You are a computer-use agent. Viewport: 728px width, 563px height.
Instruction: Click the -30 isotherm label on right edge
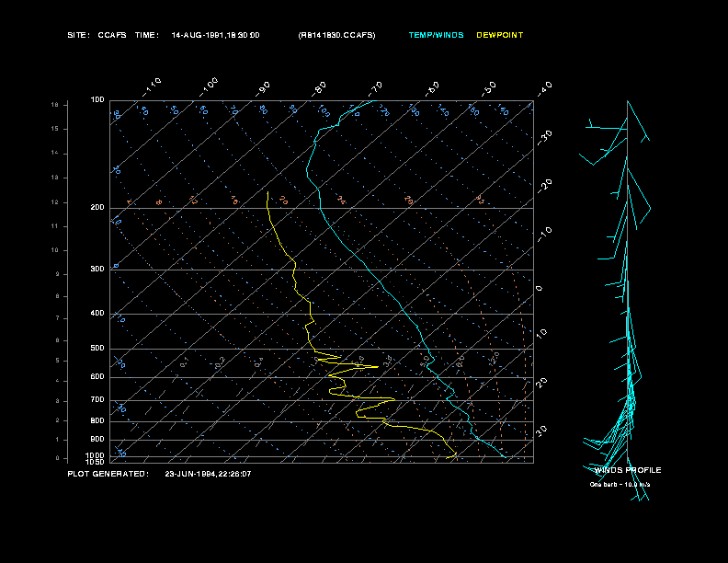544,137
